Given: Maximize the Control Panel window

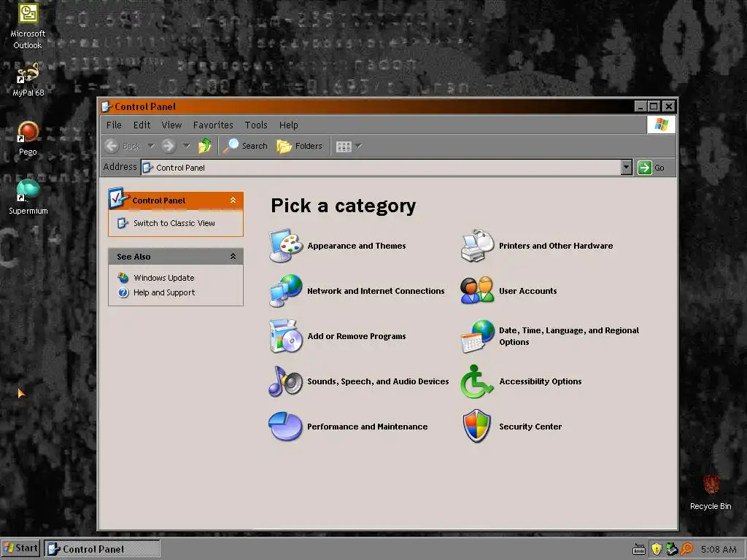Looking at the screenshot, I should tap(654, 106).
